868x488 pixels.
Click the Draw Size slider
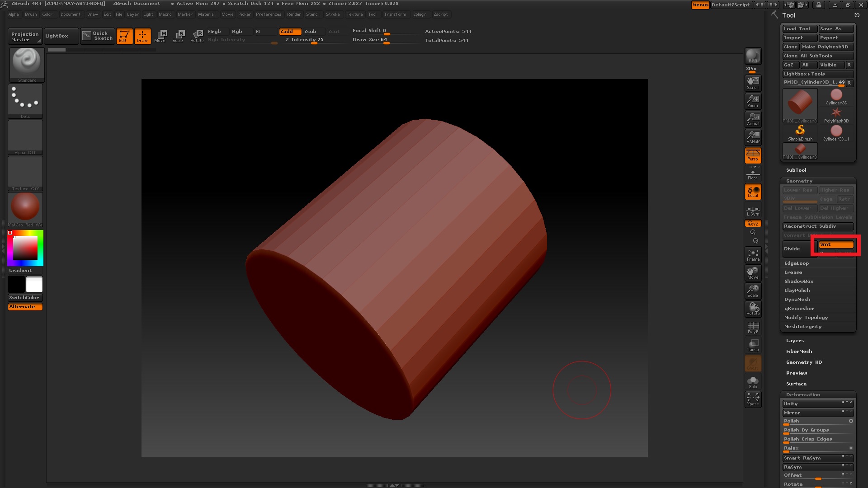(x=386, y=40)
